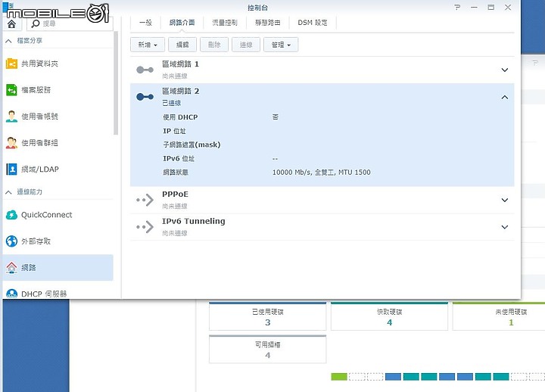Click the sidebar vertical scrollbar

click(x=116, y=82)
